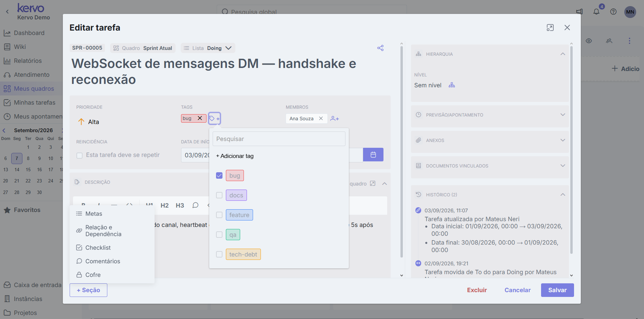644x319 pixels.
Task: Select Metas from the section menu
Action: click(112, 214)
